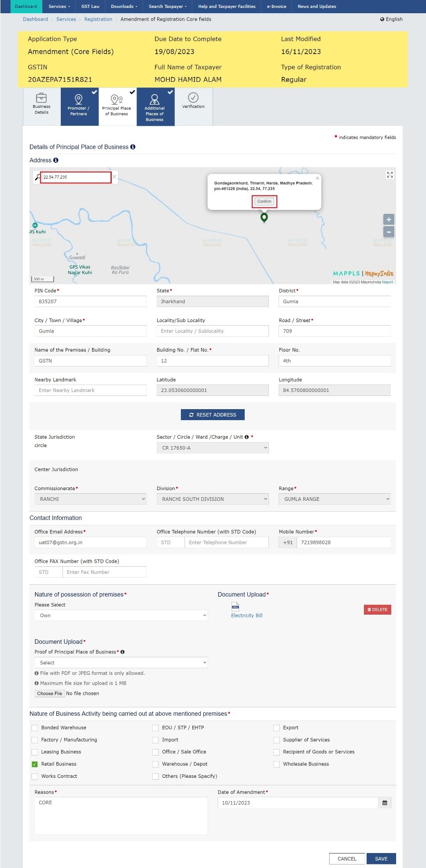Image resolution: width=426 pixels, height=868 pixels.
Task: Zoom in on the map
Action: pos(389,220)
